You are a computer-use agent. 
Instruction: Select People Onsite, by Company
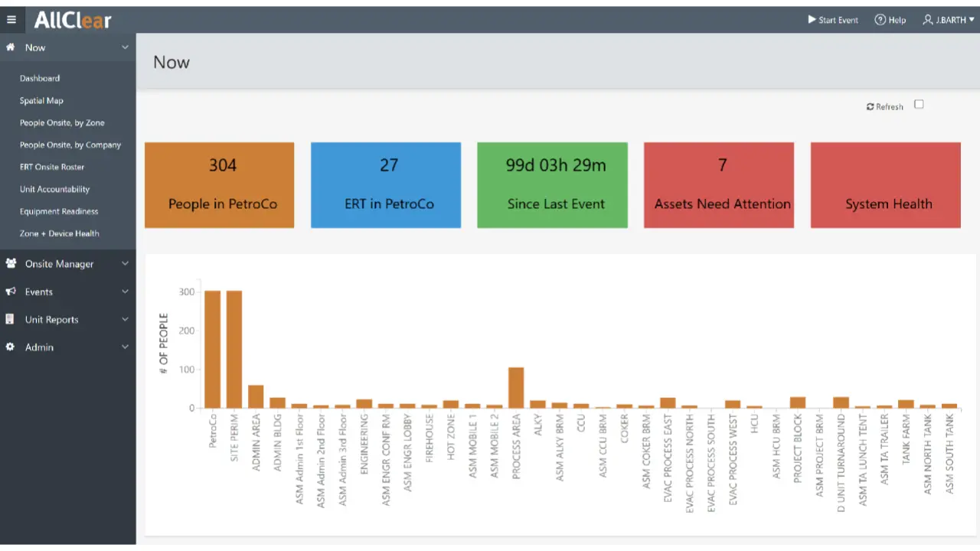click(x=70, y=145)
